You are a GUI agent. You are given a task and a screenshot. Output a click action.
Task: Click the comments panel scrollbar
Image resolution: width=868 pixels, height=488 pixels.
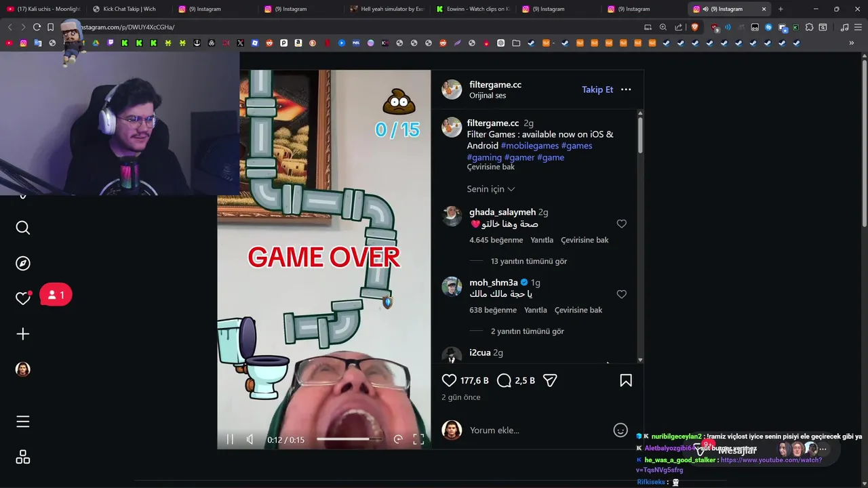coord(640,136)
